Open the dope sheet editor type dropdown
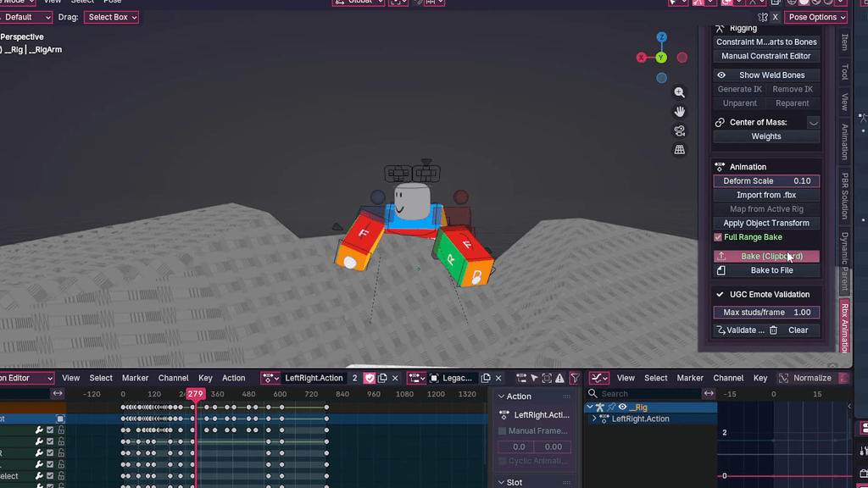Image resolution: width=868 pixels, height=488 pixels. pos(26,378)
